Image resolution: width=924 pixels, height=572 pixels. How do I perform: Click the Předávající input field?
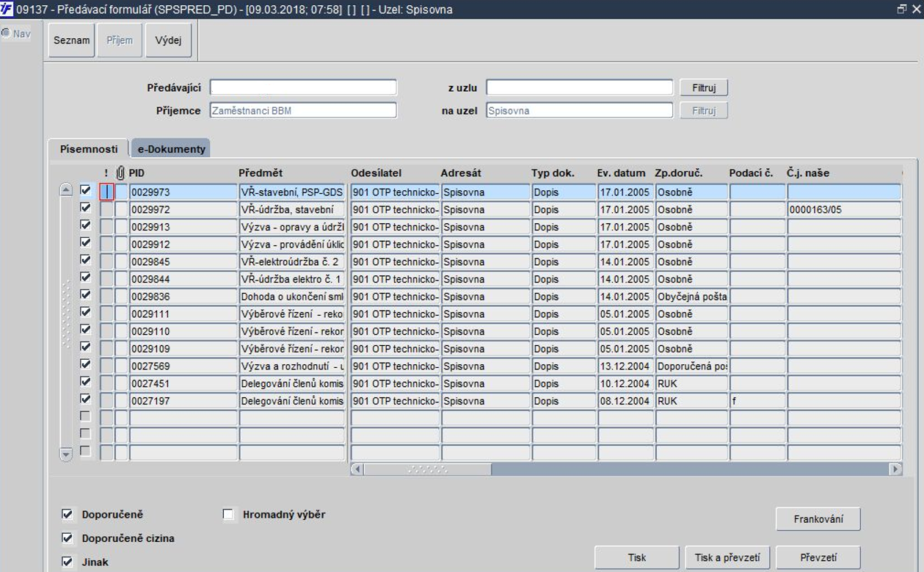tap(303, 88)
